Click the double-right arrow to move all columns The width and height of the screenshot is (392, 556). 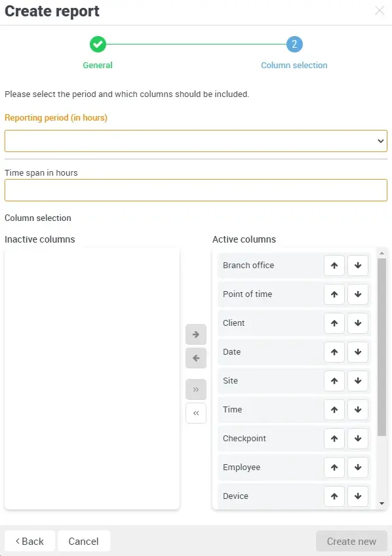pos(195,389)
